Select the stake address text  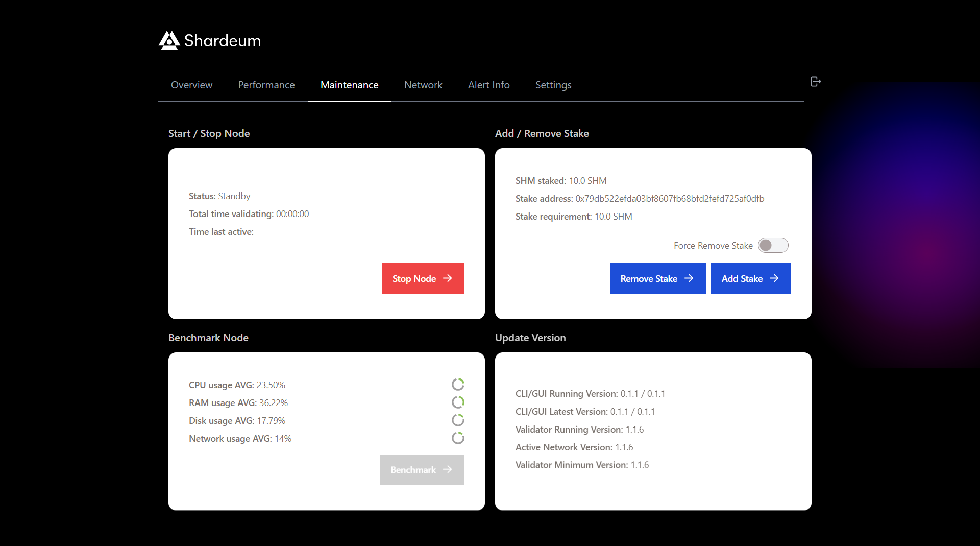point(670,199)
